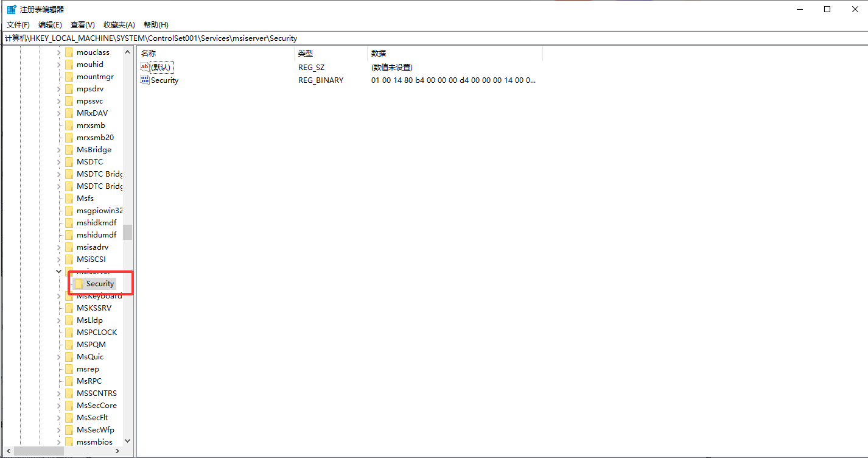
Task: Open the 查看(V) view menu
Action: tap(82, 25)
